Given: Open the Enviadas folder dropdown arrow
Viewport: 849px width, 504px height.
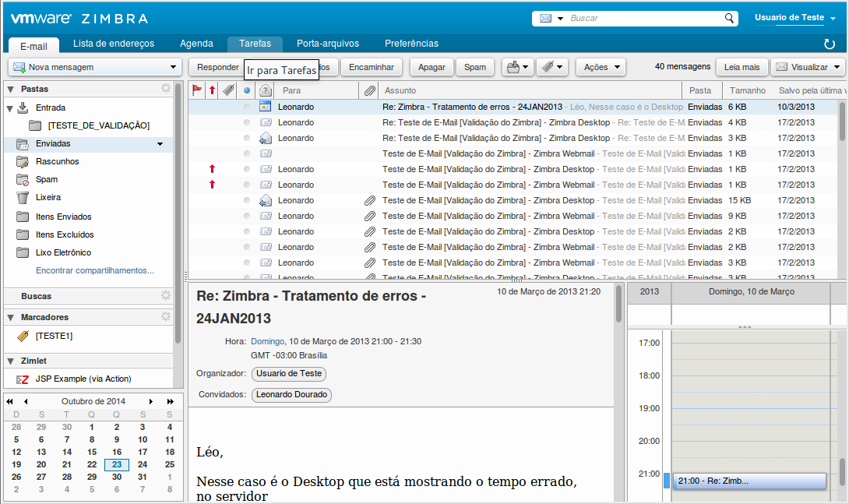Looking at the screenshot, I should tap(160, 143).
